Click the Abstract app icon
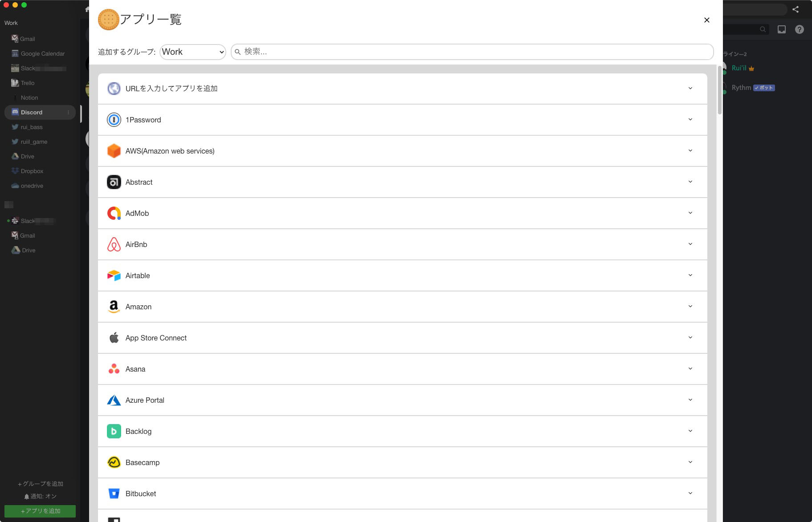This screenshot has width=812, height=522. 114,182
